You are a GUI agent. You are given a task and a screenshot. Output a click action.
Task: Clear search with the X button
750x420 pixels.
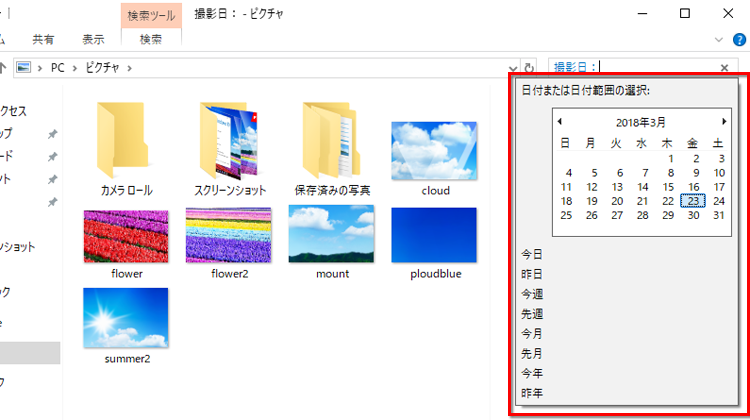point(725,68)
